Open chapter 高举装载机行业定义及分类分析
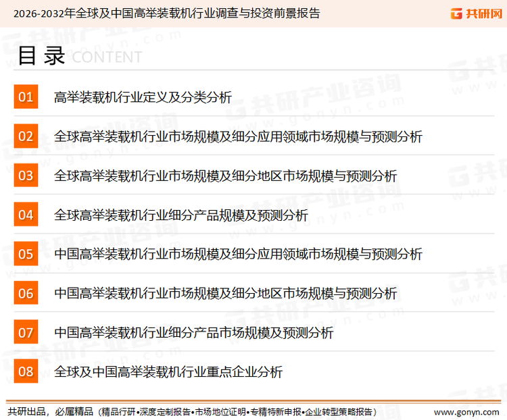This screenshot has width=507, height=420. pos(143,97)
